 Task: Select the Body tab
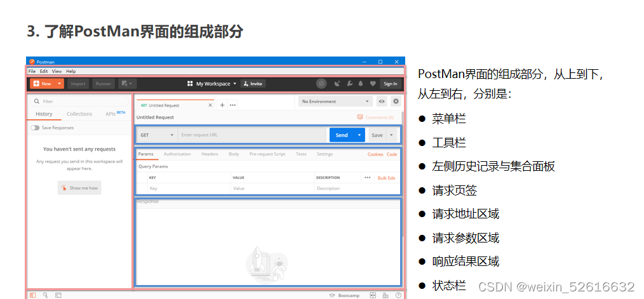click(234, 154)
